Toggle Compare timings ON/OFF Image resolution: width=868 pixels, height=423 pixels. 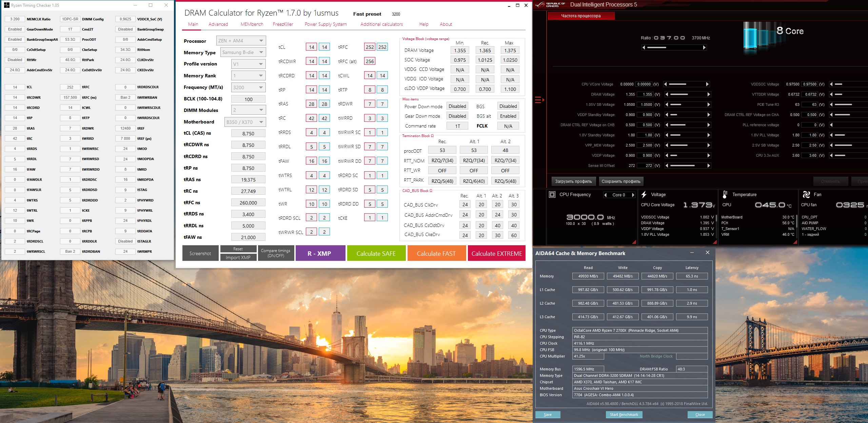tap(276, 253)
